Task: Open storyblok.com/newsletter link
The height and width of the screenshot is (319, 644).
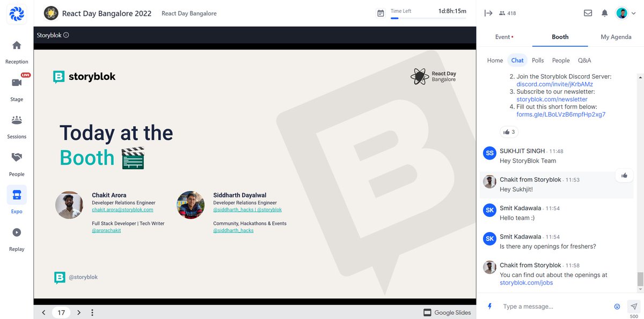Action: [552, 99]
